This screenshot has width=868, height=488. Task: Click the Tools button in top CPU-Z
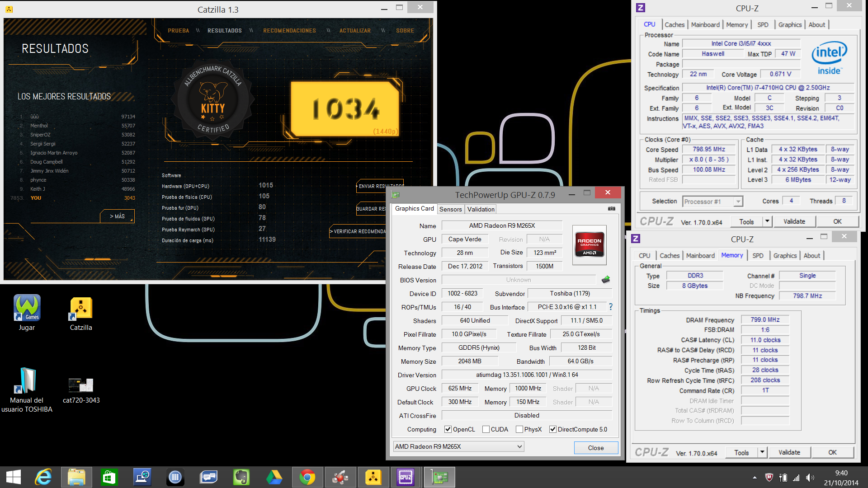pyautogui.click(x=746, y=221)
